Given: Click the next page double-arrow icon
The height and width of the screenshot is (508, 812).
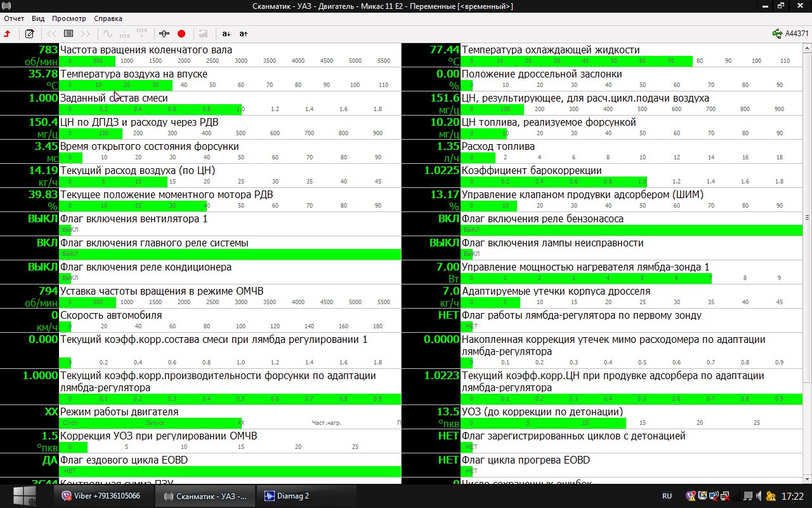Looking at the screenshot, I should pyautogui.click(x=86, y=34).
